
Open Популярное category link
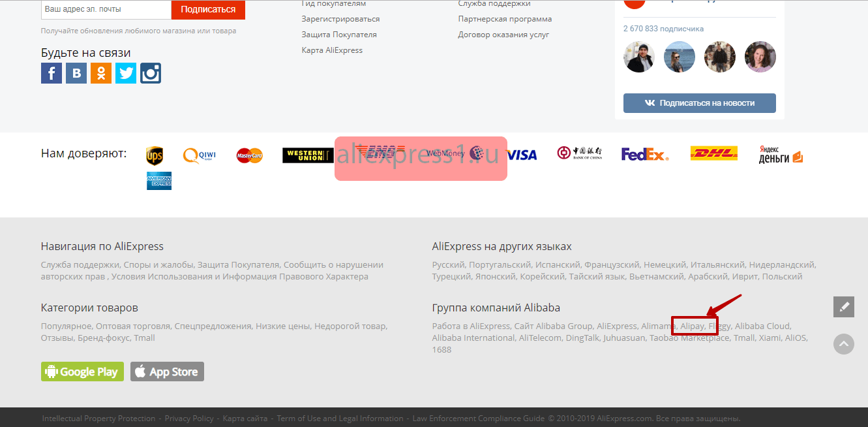66,326
